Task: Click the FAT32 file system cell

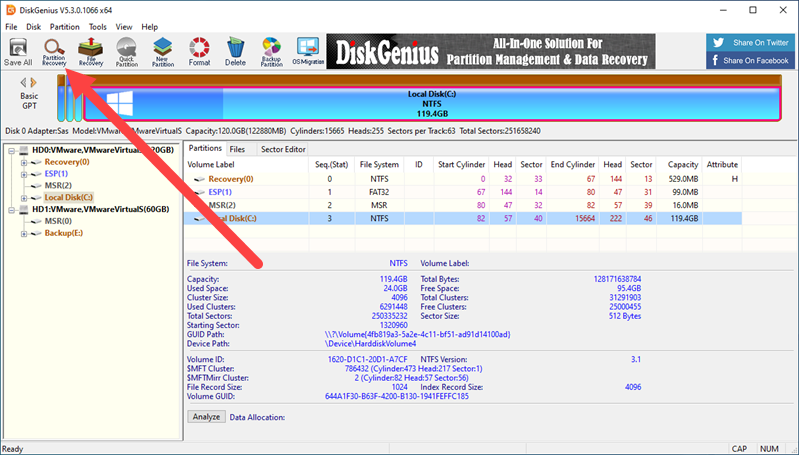Action: coord(379,192)
